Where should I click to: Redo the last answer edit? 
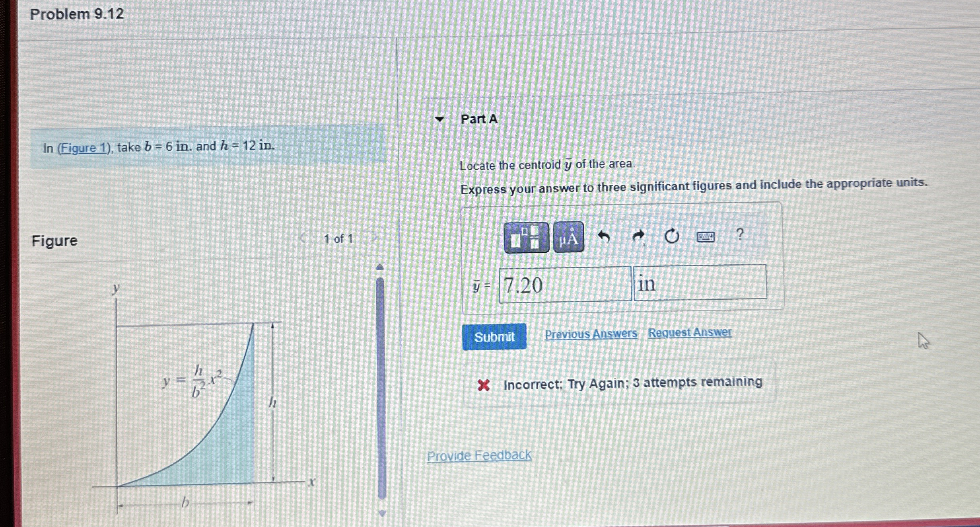tap(638, 237)
